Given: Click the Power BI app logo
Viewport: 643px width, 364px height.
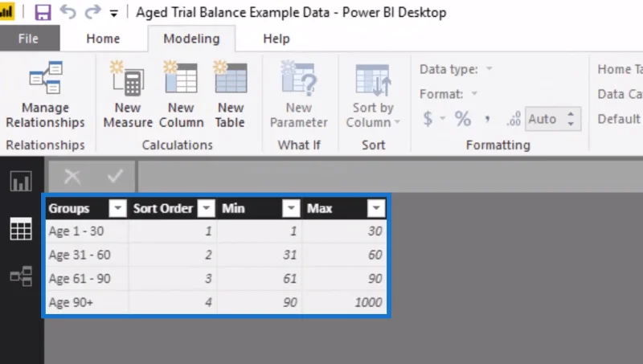Looking at the screenshot, I should (6, 12).
